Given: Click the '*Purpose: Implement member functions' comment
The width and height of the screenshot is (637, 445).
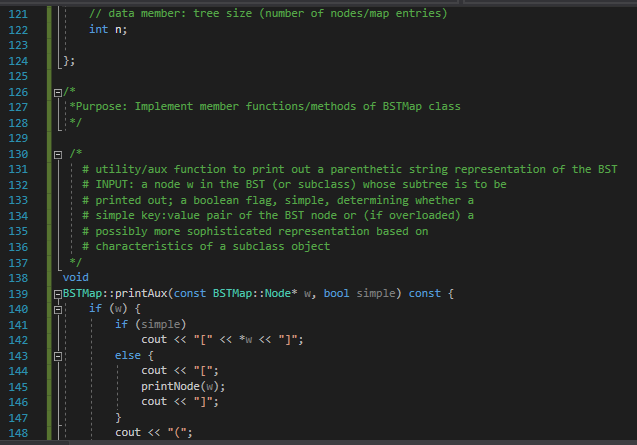Looking at the screenshot, I should [265, 106].
